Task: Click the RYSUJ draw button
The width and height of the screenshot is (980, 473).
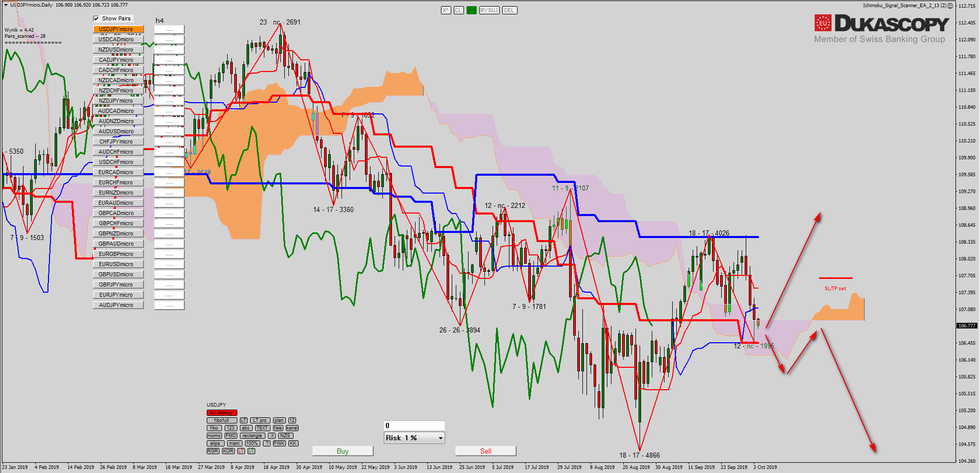Action: tap(489, 10)
